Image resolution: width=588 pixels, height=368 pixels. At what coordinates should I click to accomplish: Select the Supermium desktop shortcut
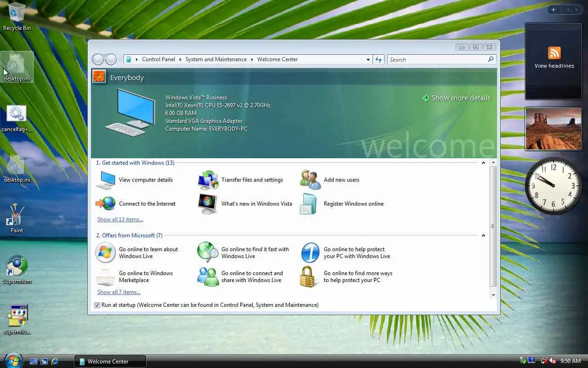[x=17, y=270]
